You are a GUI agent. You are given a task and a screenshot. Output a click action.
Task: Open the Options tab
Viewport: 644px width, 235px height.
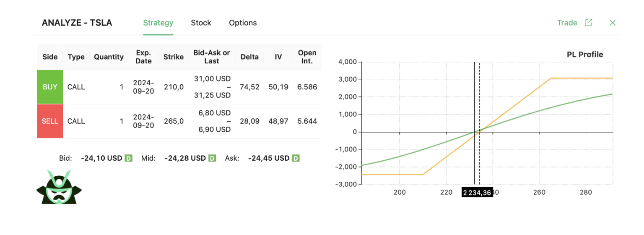(243, 23)
